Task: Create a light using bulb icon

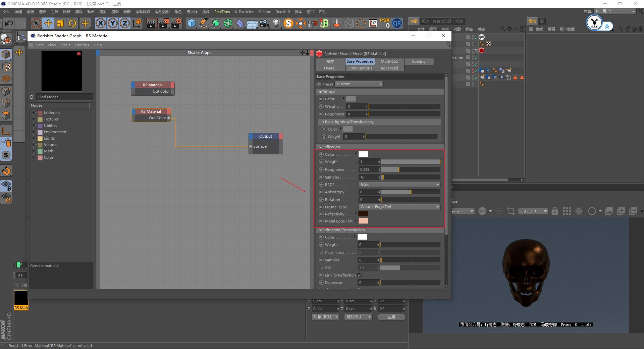Action: (x=276, y=23)
